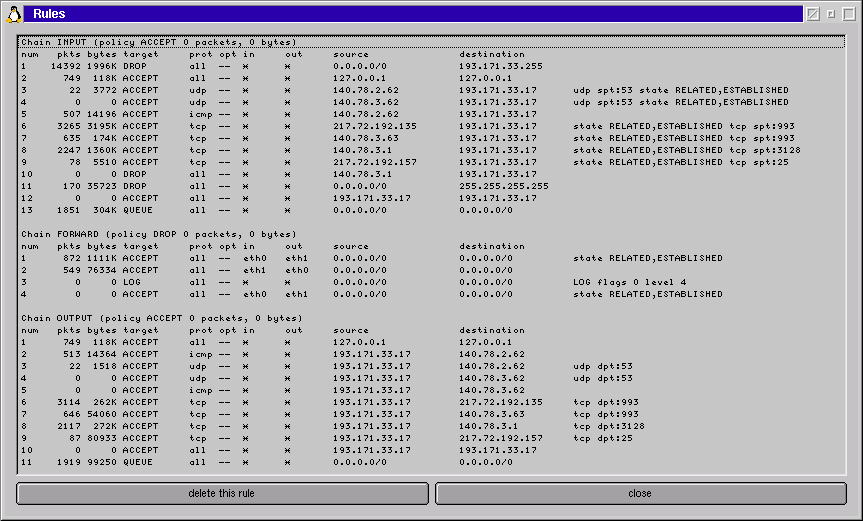
Task: Select INPUT rule 6 tcp from 217.72.192.135
Action: click(x=432, y=126)
